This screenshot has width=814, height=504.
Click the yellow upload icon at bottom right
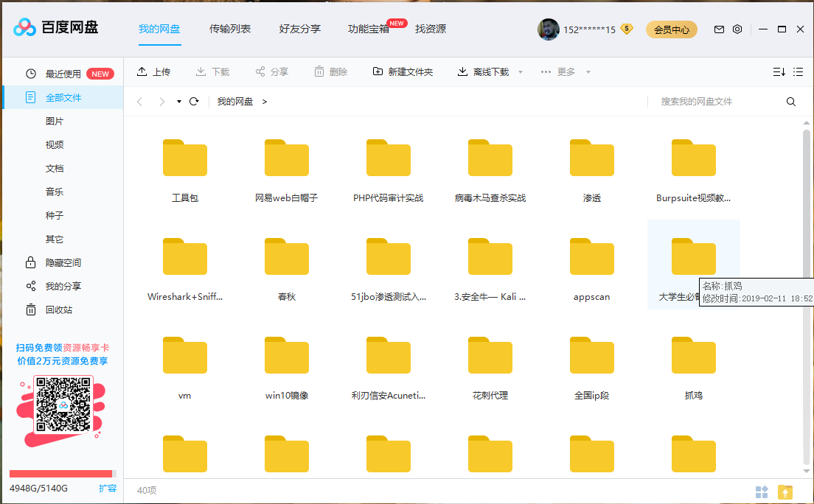click(785, 491)
